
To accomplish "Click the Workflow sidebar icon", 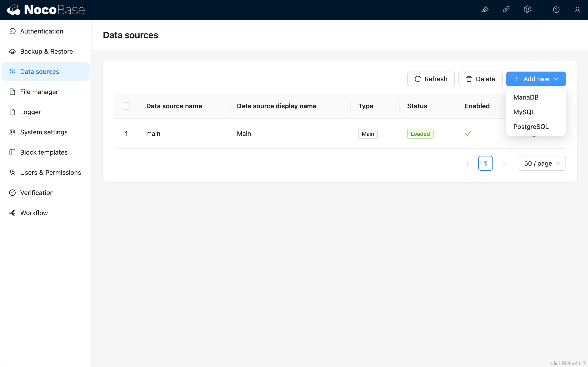I will (x=12, y=213).
